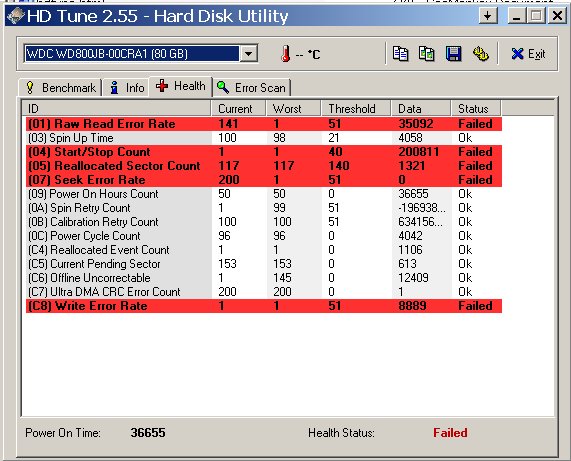This screenshot has width=571, height=461.
Task: Click data value 200811 in Start/Stop row
Action: pyautogui.click(x=418, y=152)
